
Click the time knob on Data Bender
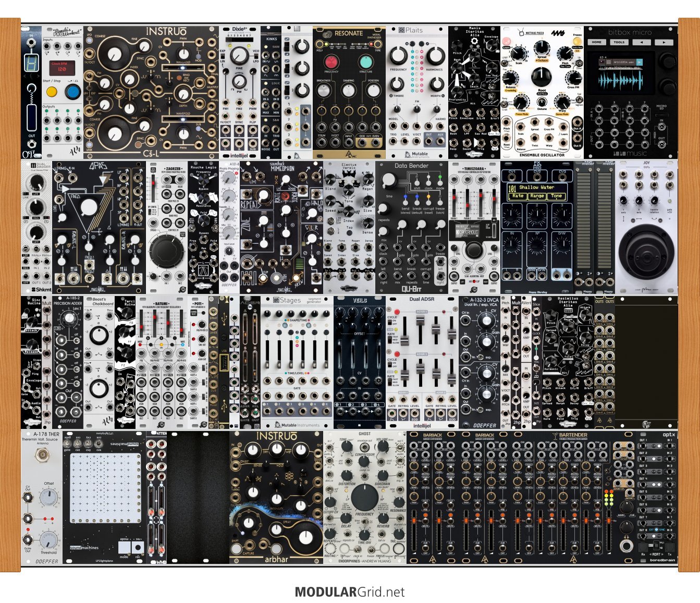pos(388,180)
